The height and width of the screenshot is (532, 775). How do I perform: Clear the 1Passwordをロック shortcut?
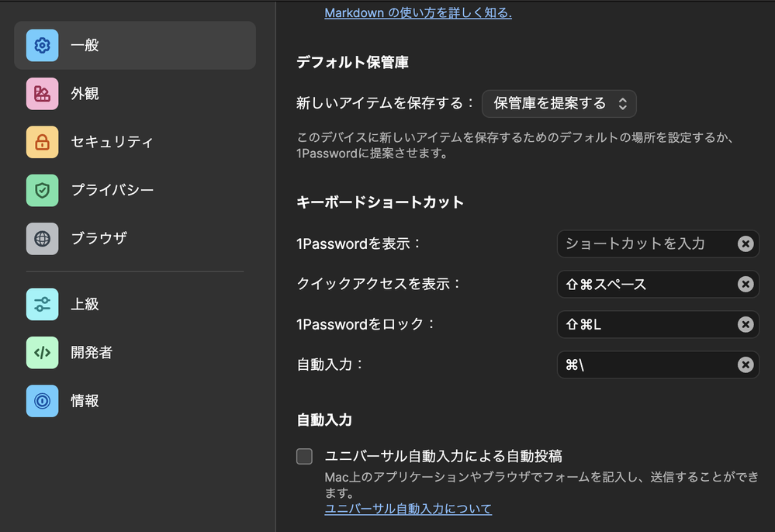click(x=745, y=324)
